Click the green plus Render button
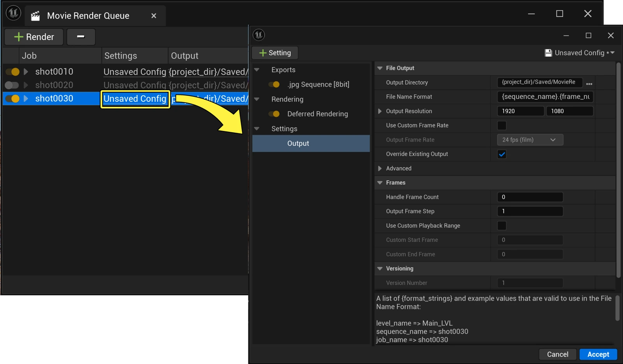Viewport: 623px width, 364px height. tap(34, 37)
